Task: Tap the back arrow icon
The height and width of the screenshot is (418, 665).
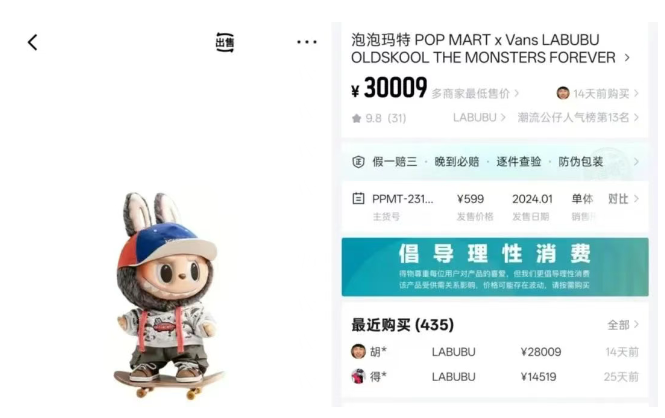Action: click(x=33, y=42)
